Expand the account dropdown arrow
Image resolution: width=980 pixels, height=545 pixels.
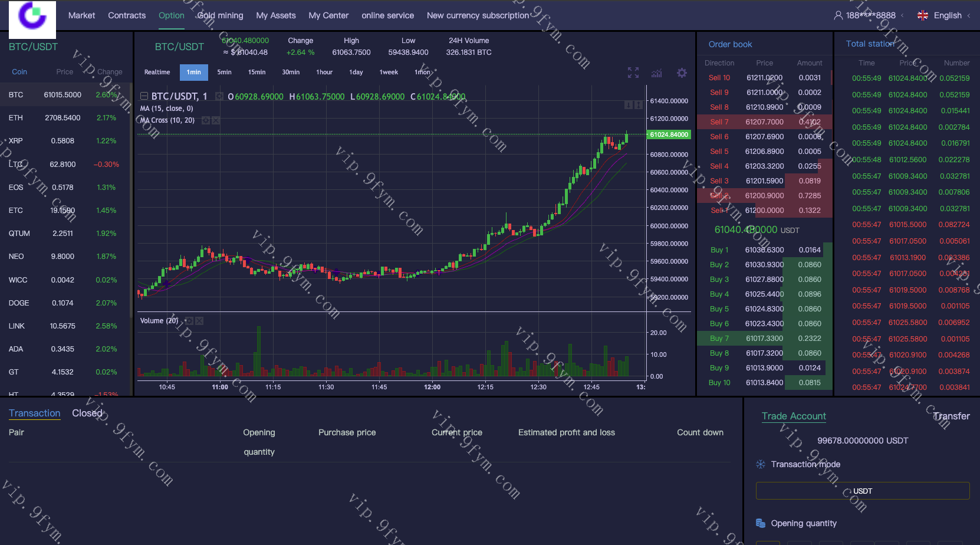point(902,15)
